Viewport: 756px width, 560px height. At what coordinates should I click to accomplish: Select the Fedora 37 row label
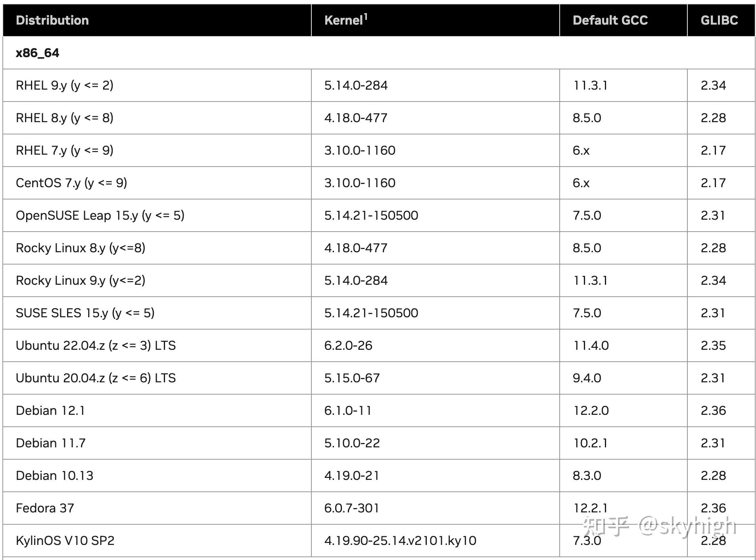point(45,508)
